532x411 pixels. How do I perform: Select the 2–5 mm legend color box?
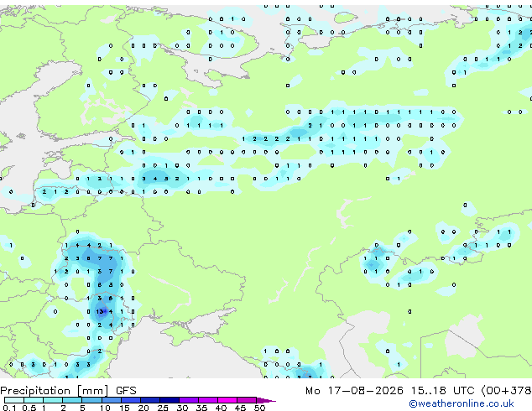pos(72,400)
